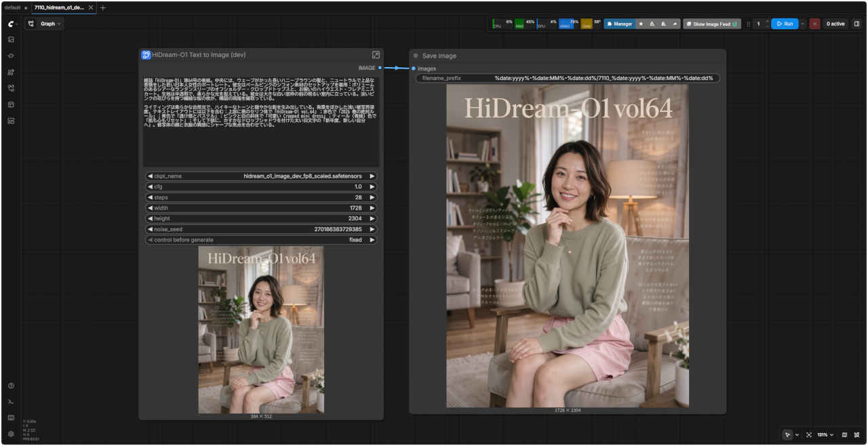Click the share arrow icon in Manager group

674,24
